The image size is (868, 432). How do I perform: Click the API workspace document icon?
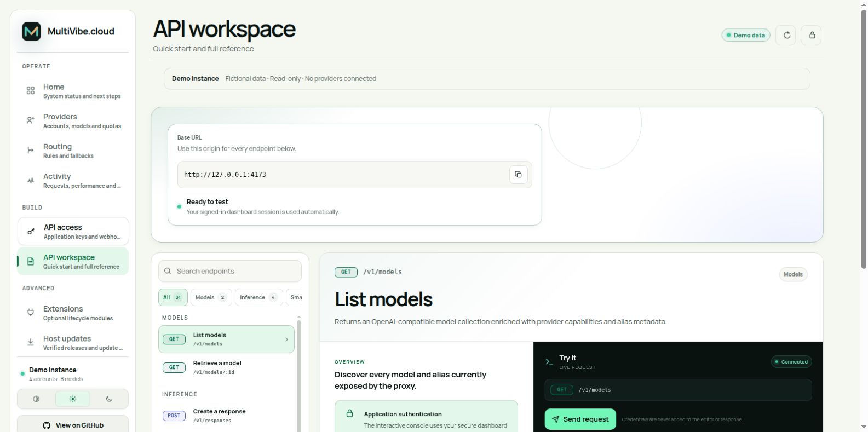tap(31, 261)
